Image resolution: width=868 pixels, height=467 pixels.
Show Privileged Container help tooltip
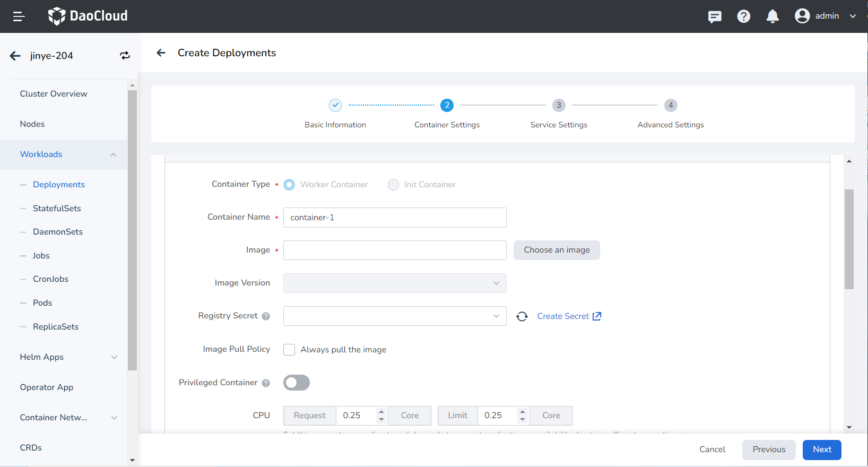(266, 383)
